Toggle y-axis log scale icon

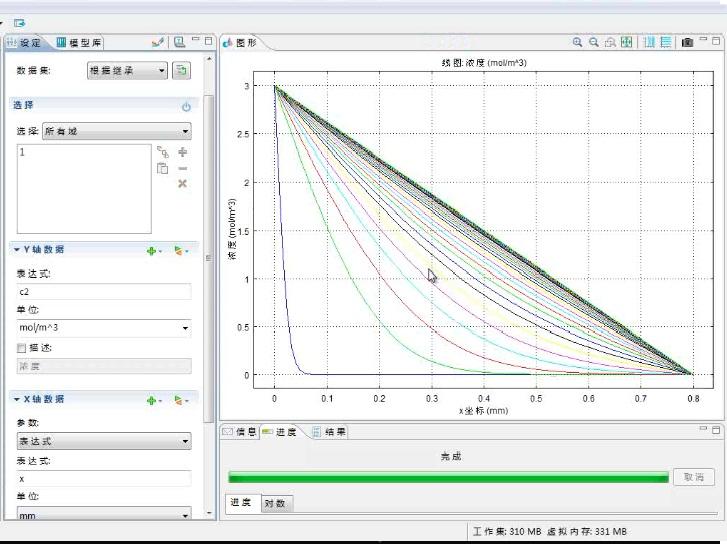pos(666,42)
